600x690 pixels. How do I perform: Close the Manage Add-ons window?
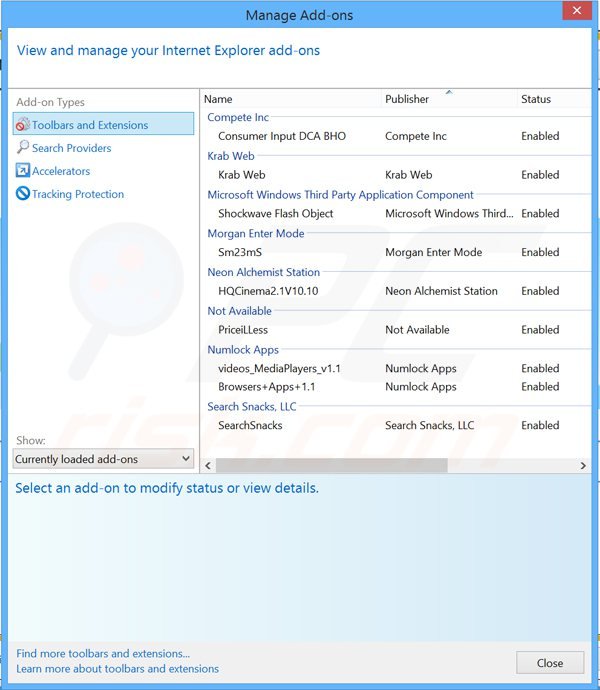point(549,662)
